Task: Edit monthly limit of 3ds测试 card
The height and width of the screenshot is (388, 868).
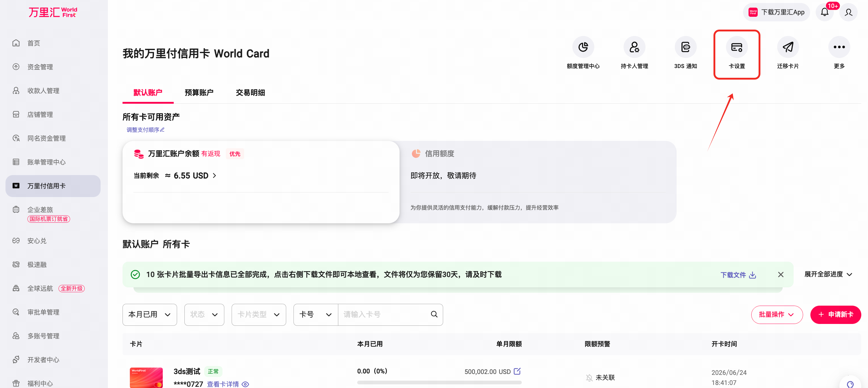Action: (517, 371)
